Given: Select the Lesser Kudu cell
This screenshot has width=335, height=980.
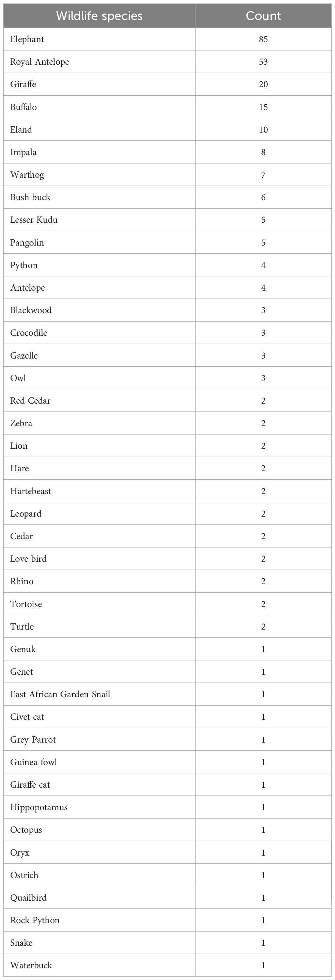Looking at the screenshot, I should [x=34, y=219].
